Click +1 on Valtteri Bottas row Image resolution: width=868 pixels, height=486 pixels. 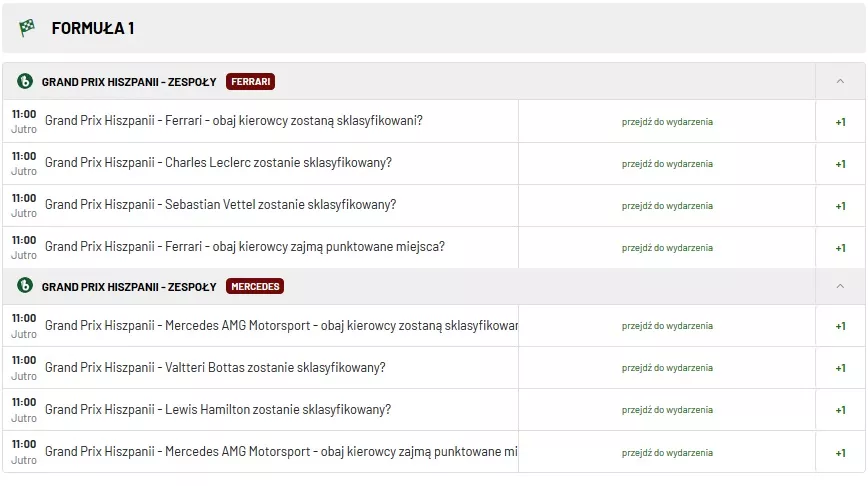(x=840, y=369)
